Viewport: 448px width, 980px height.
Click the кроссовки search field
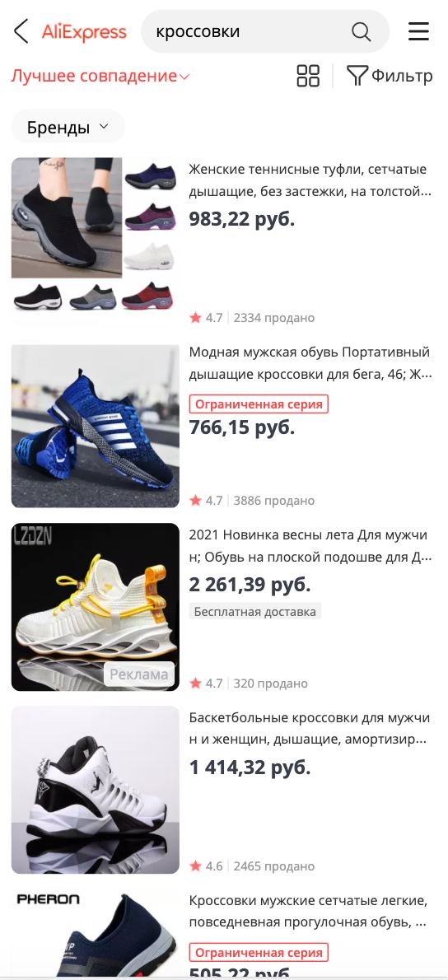coord(265,31)
